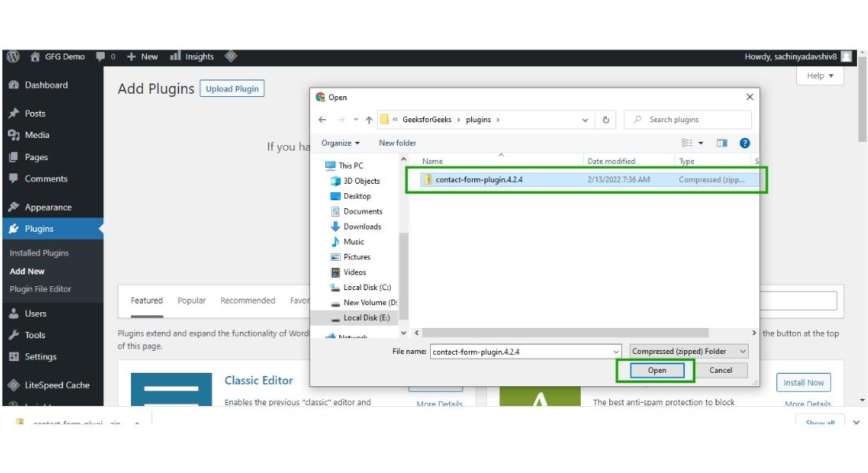Open the Compressed (zipped) Folder filter dropdown
This screenshot has height=473, width=868.
689,352
